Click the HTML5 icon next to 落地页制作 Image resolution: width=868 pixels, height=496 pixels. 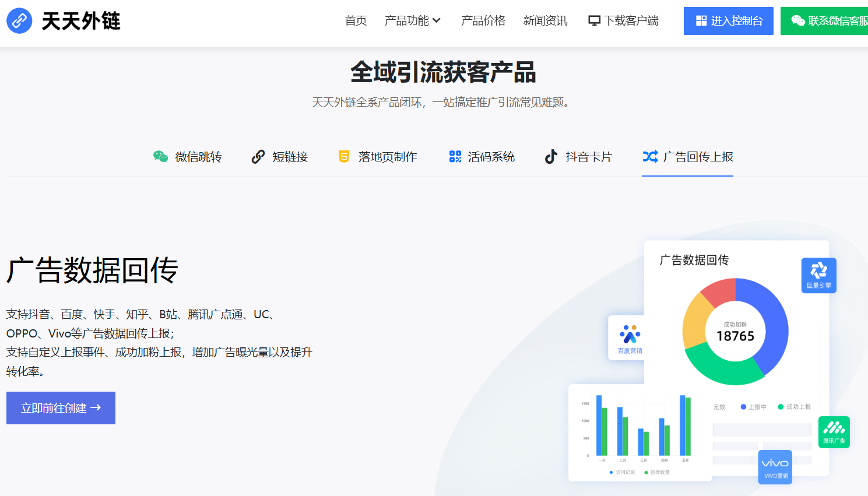pos(344,157)
